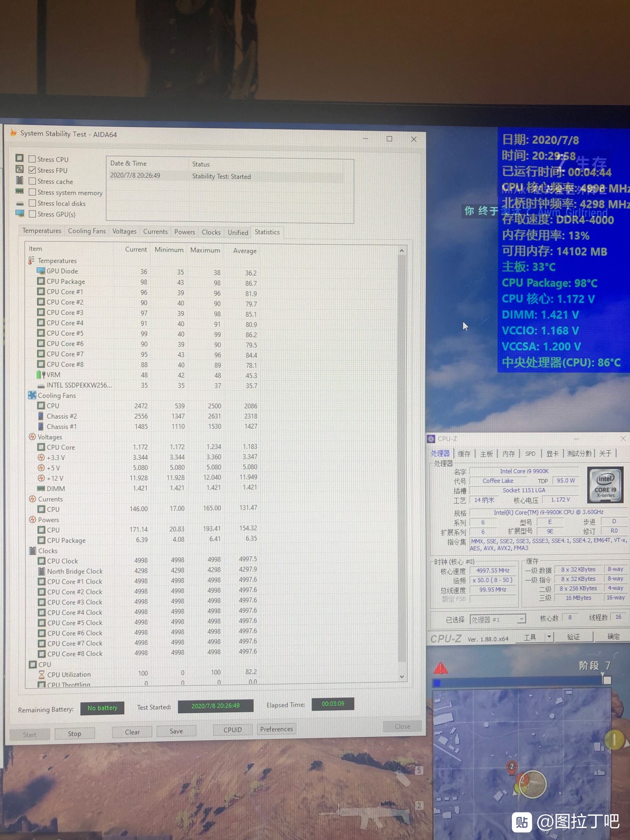Switch to the SPD tab in CPU-Z
The width and height of the screenshot is (630, 840).
pyautogui.click(x=530, y=454)
